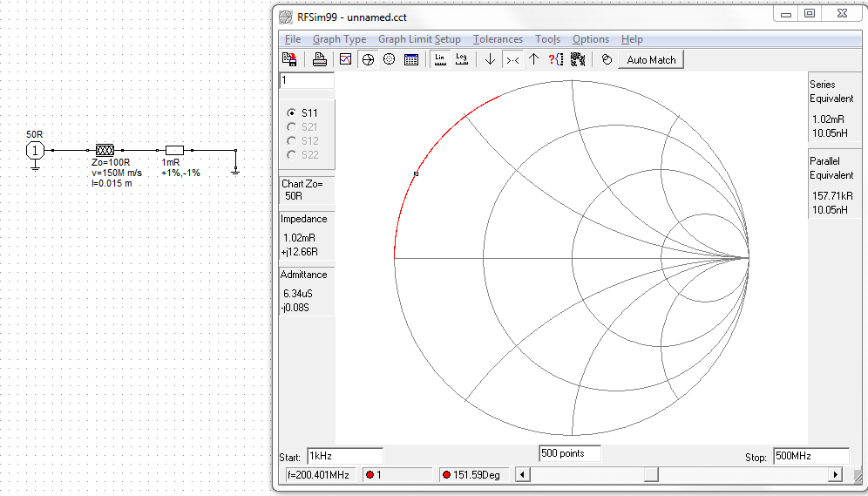Open the tabular data view icon
This screenshot has width=868, height=496.
point(411,59)
